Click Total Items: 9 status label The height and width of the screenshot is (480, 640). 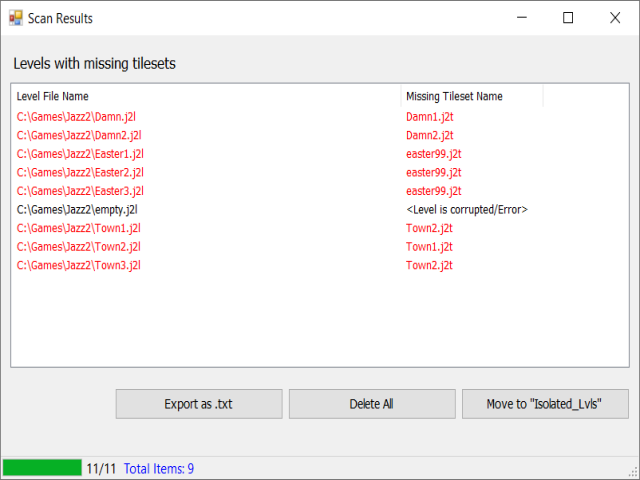coord(159,469)
